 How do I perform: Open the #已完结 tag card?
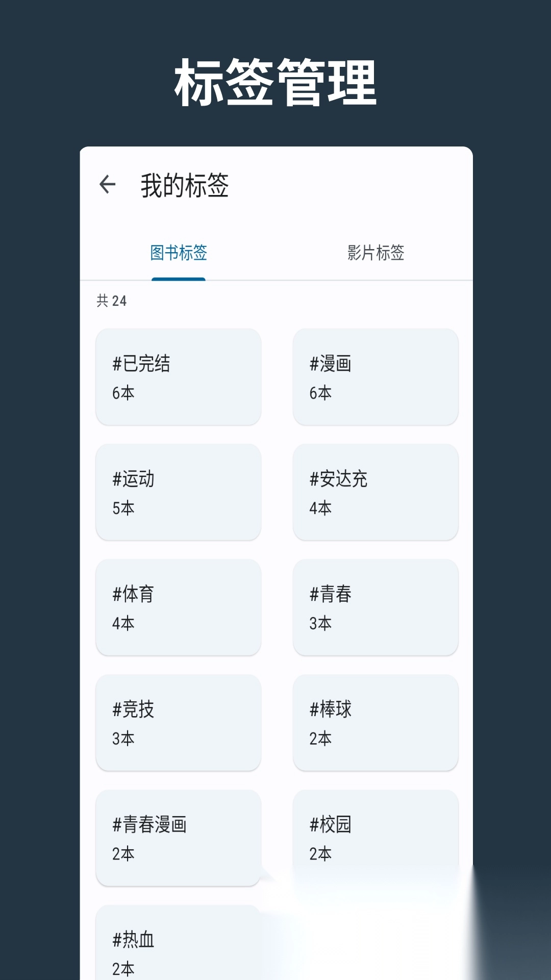(178, 377)
